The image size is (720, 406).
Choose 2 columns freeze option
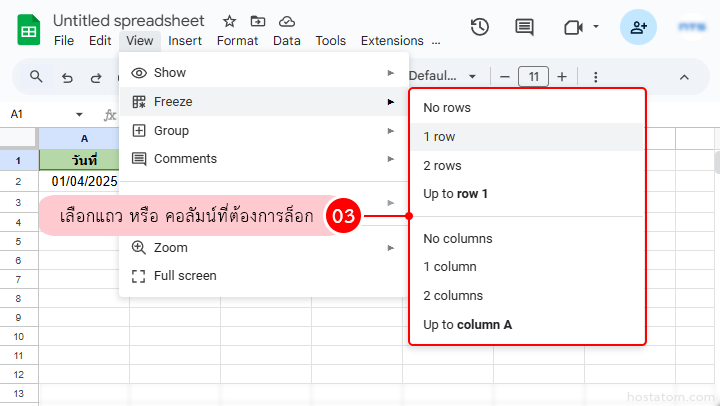click(527, 295)
